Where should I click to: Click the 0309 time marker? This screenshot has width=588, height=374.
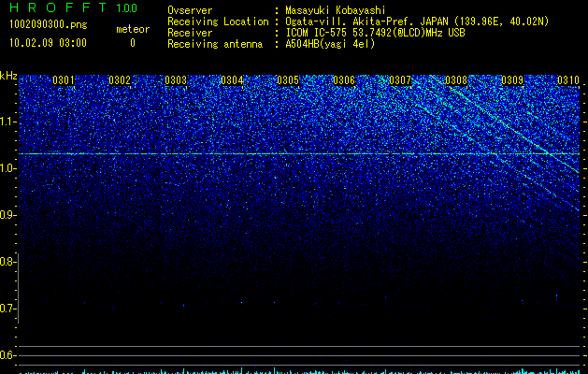pos(512,80)
